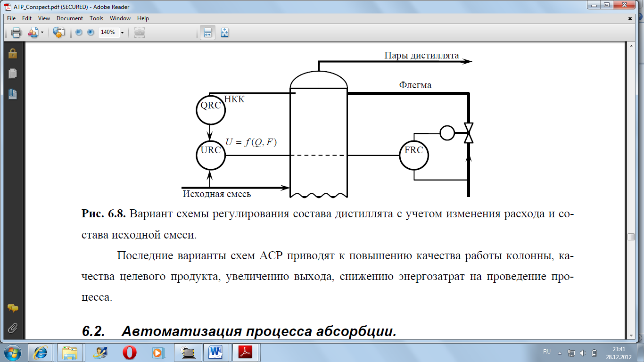
Task: Open the Tools menu
Action: (x=97, y=18)
